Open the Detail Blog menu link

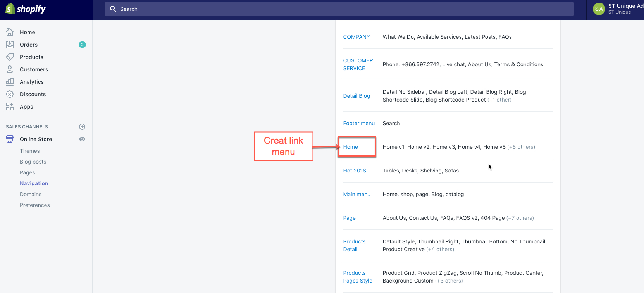point(356,96)
